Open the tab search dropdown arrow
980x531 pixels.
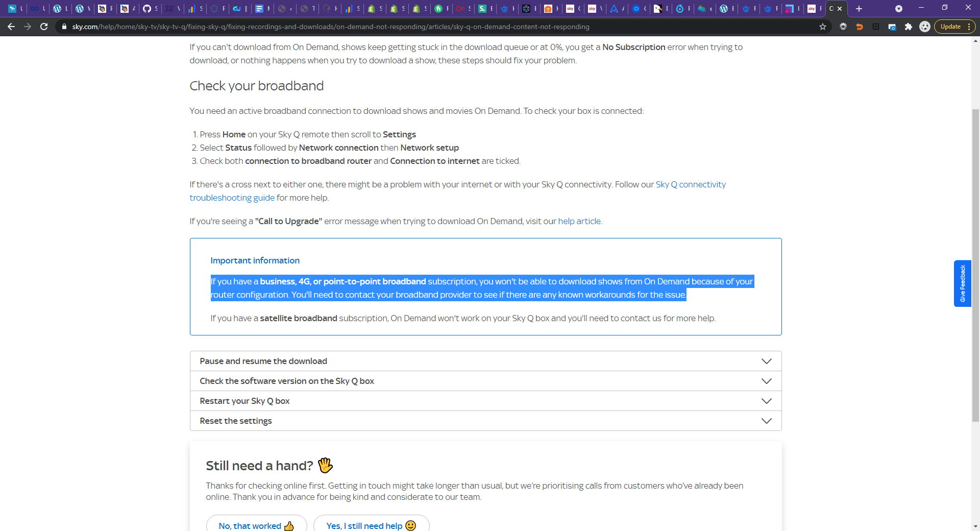(x=899, y=9)
